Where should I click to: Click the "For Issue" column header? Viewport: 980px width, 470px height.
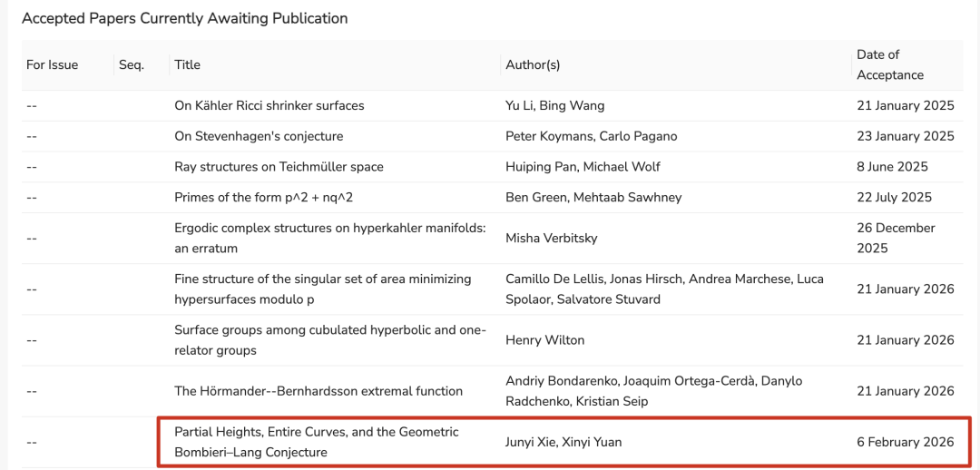pyautogui.click(x=52, y=64)
